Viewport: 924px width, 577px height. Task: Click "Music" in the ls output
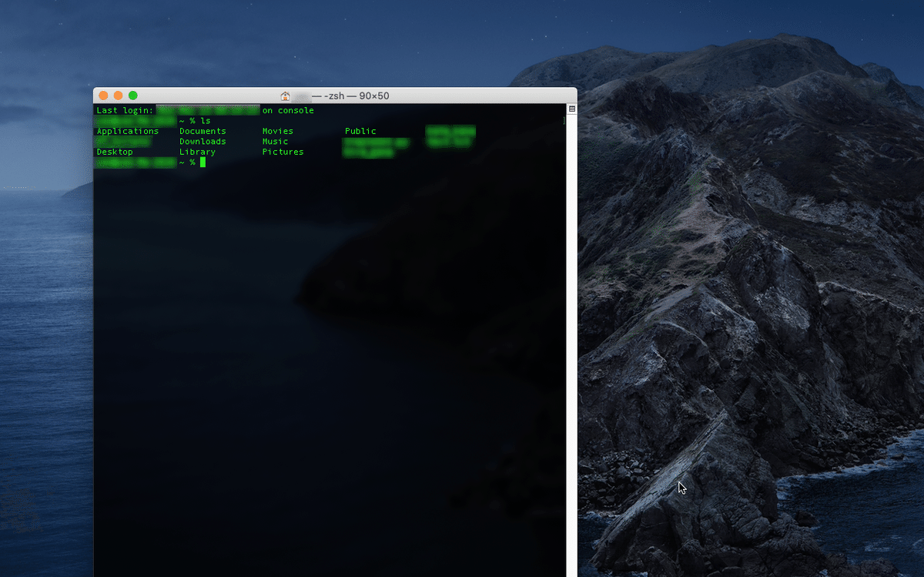click(x=275, y=142)
